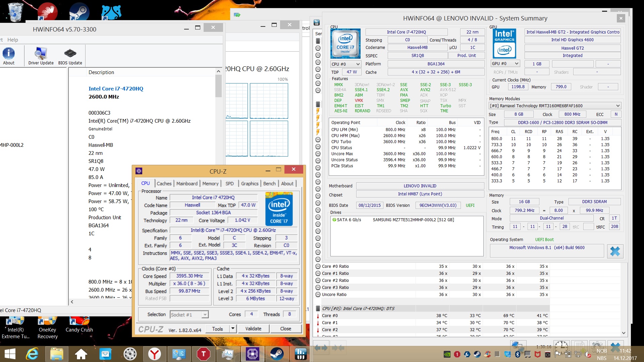Screen dimensions: 644x362
Task: Click the Intel Core i7-4720HQ heading link
Action: pyautogui.click(x=116, y=89)
